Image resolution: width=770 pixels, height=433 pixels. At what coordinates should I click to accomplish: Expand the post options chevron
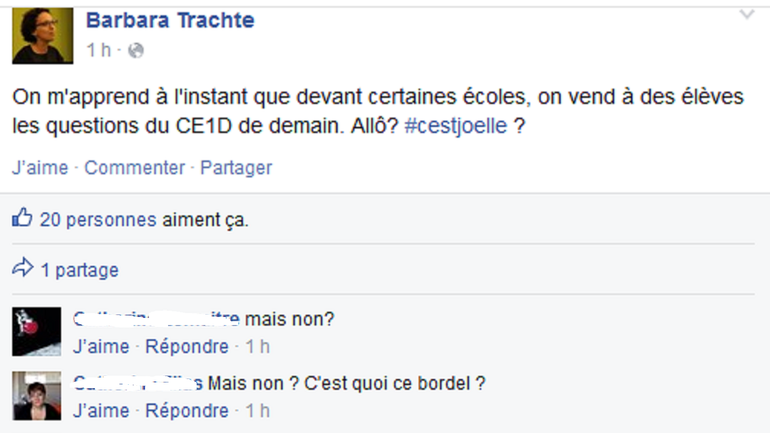[746, 15]
